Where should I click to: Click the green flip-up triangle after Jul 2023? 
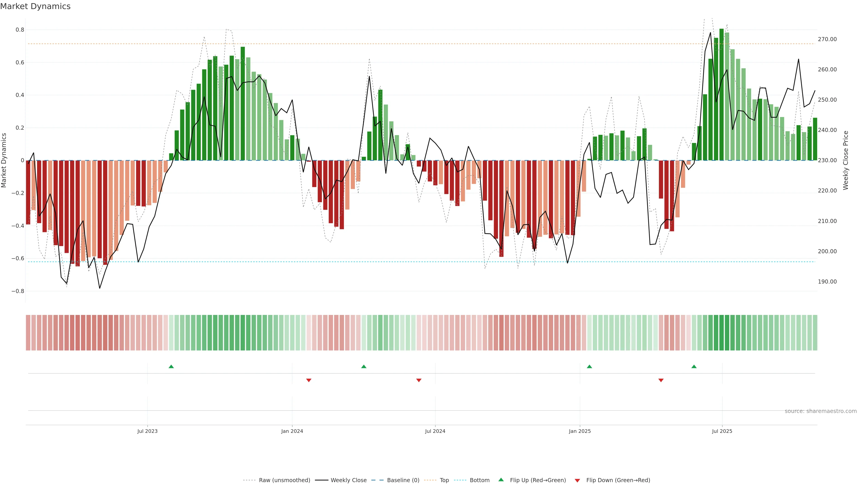(171, 366)
